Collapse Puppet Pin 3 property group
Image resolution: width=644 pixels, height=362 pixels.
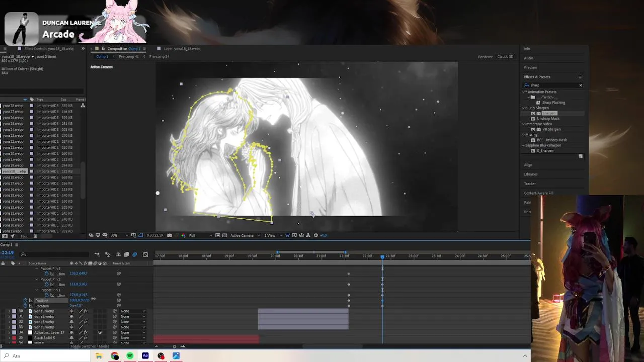(x=37, y=268)
